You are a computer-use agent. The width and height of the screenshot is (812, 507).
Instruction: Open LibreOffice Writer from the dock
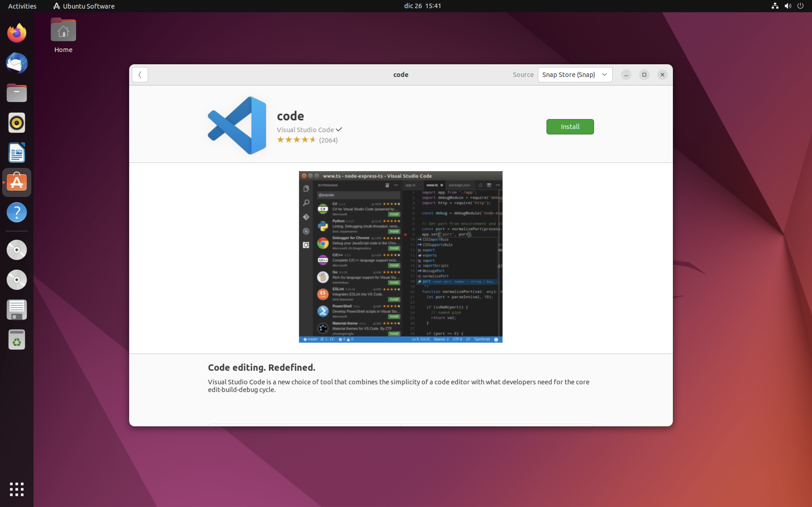[x=17, y=153]
